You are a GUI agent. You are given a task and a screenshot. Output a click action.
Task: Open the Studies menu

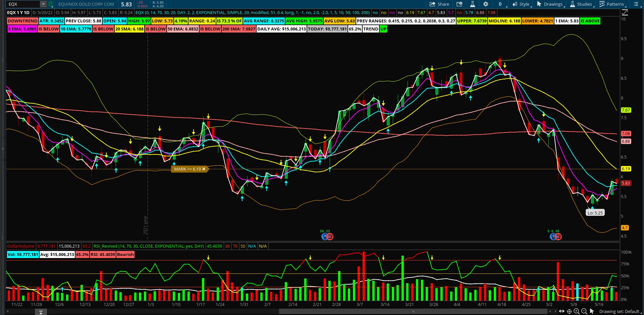[582, 4]
